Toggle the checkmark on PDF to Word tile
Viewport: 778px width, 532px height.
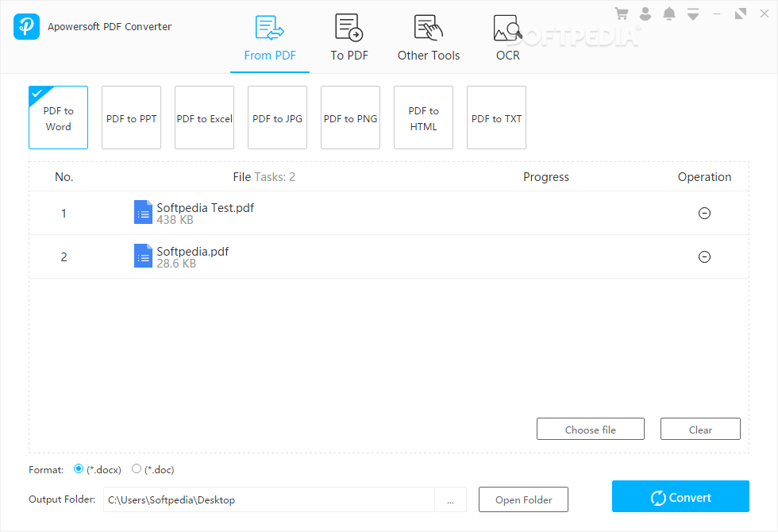[37, 93]
